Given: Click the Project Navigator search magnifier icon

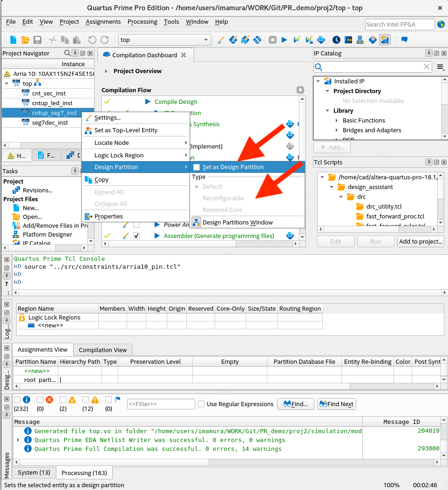Looking at the screenshot, I should pyautogui.click(x=67, y=53).
